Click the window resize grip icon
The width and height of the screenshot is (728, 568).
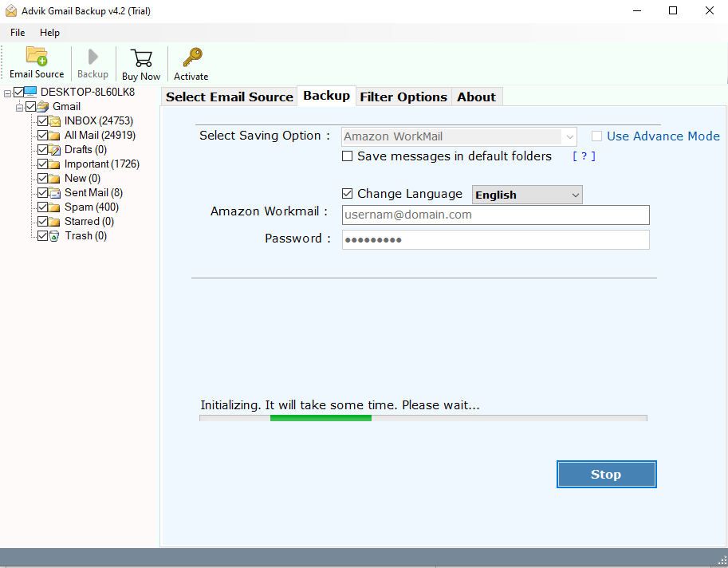pos(722,561)
